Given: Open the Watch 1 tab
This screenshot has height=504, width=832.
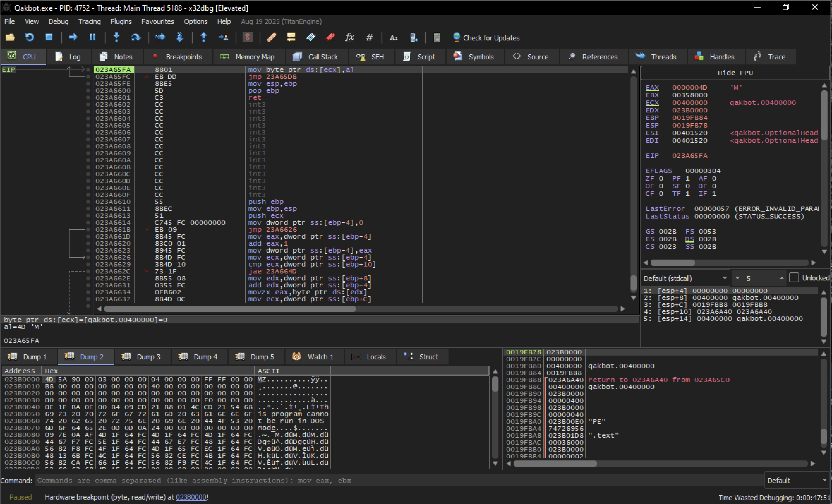Looking at the screenshot, I should 314,357.
